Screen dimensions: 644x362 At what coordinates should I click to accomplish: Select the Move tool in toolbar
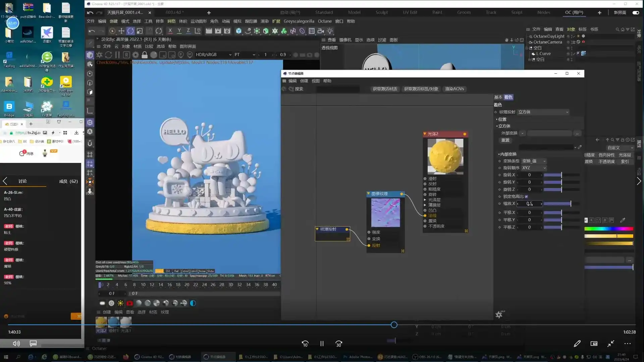point(121,31)
